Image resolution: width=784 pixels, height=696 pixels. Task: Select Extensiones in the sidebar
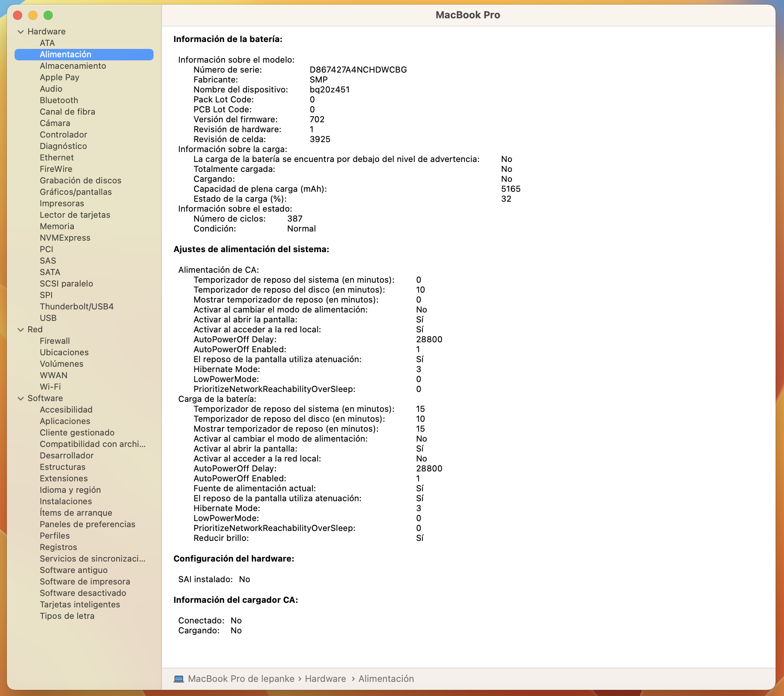pos(64,479)
